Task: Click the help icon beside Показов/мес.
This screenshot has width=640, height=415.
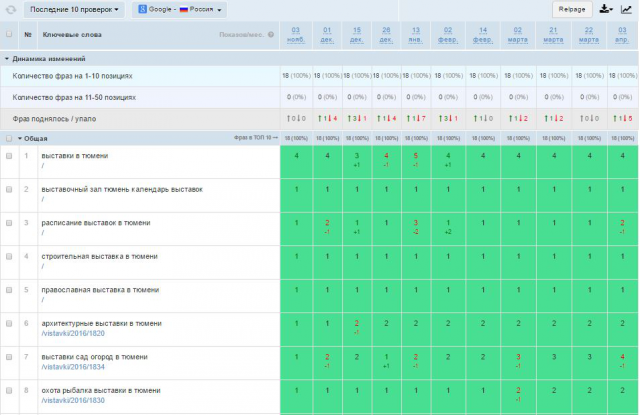Action: (271, 35)
